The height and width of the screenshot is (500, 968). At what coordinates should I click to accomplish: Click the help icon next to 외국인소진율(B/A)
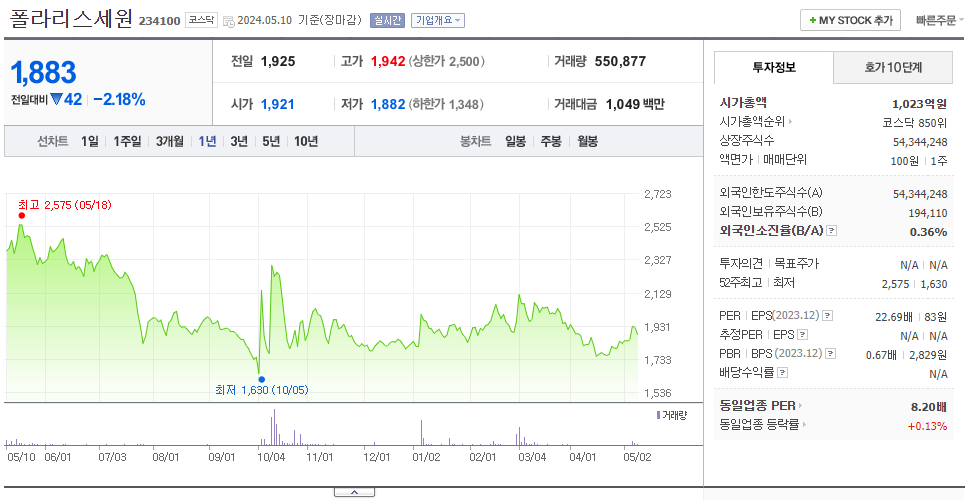pyautogui.click(x=832, y=231)
